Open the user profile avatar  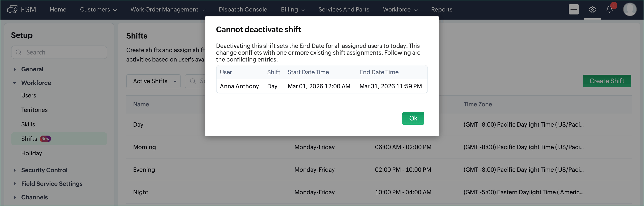pyautogui.click(x=630, y=10)
